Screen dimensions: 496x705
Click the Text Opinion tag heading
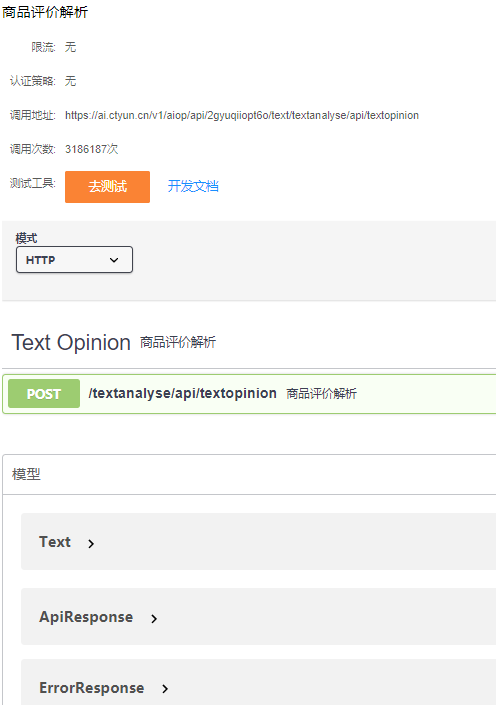coord(71,343)
